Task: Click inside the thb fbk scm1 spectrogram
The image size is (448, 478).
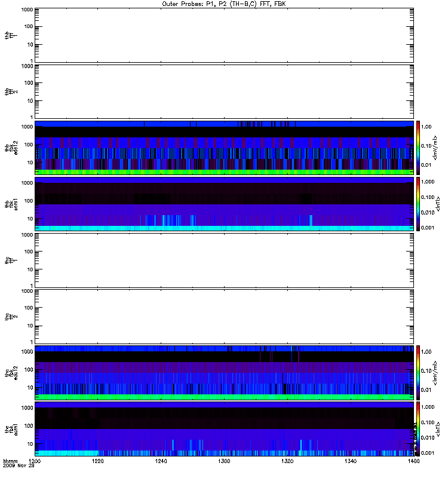Action: 224,204
